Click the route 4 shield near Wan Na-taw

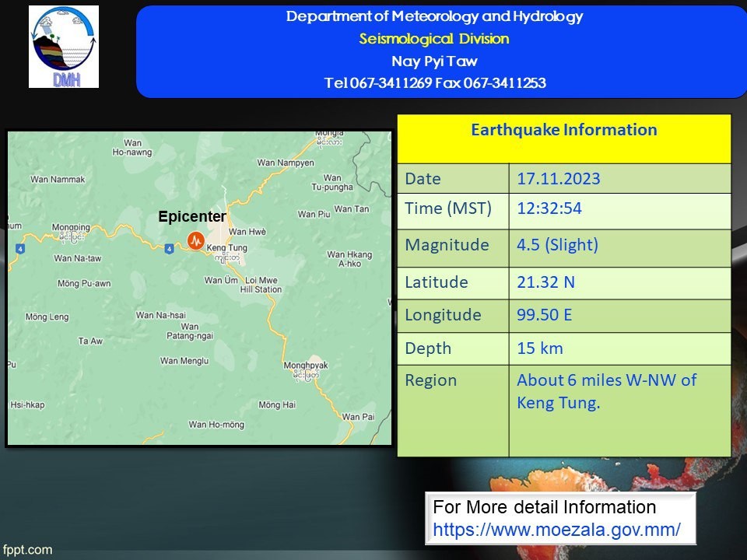[x=19, y=248]
